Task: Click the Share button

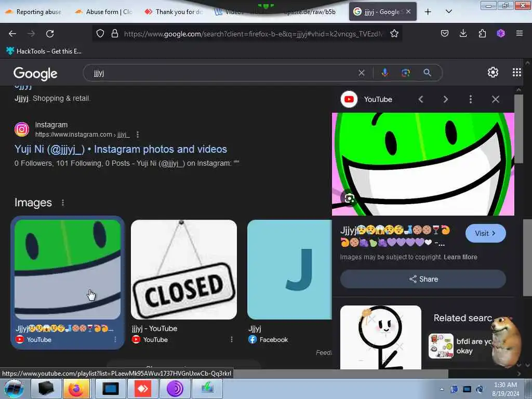Action: pyautogui.click(x=423, y=279)
